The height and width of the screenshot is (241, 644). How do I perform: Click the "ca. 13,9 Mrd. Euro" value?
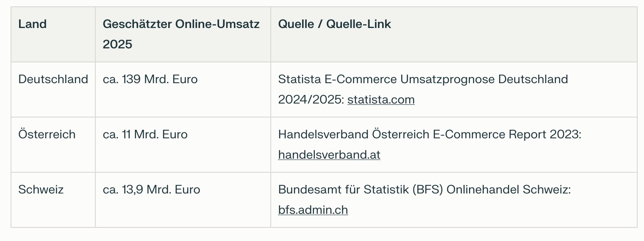tap(152, 190)
